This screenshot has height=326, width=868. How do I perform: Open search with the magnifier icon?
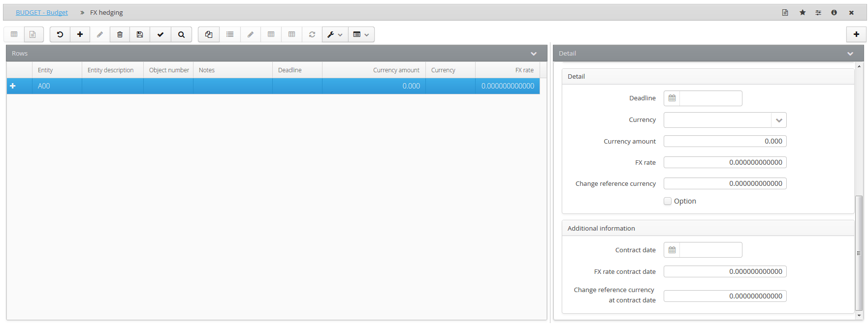[181, 34]
